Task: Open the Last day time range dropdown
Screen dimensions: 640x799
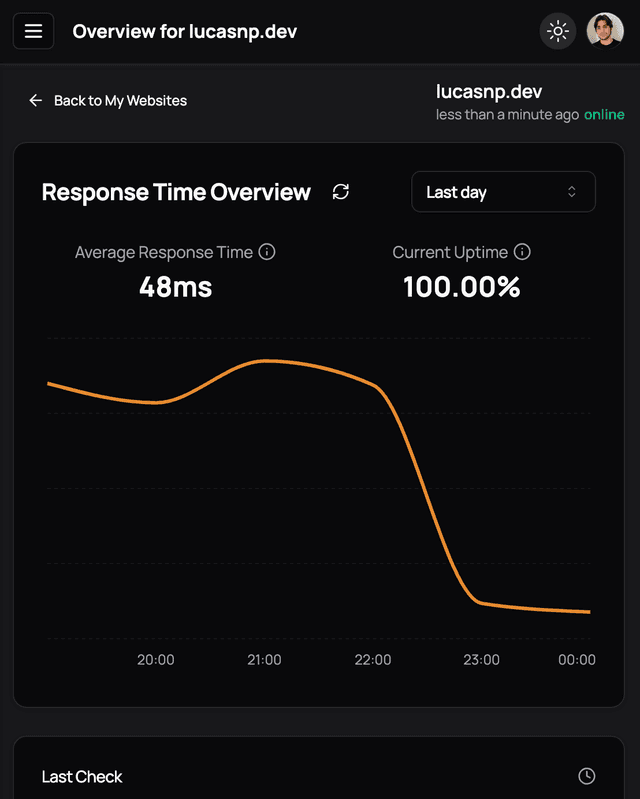Action: tap(502, 192)
